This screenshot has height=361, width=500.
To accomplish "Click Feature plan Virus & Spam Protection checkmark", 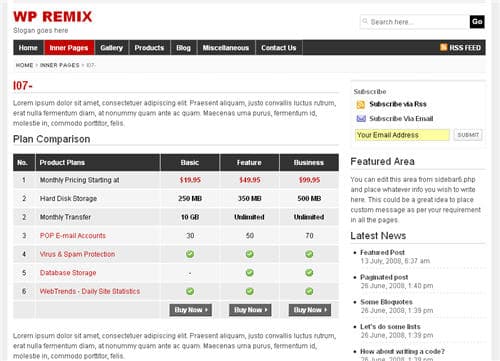I will pos(249,254).
